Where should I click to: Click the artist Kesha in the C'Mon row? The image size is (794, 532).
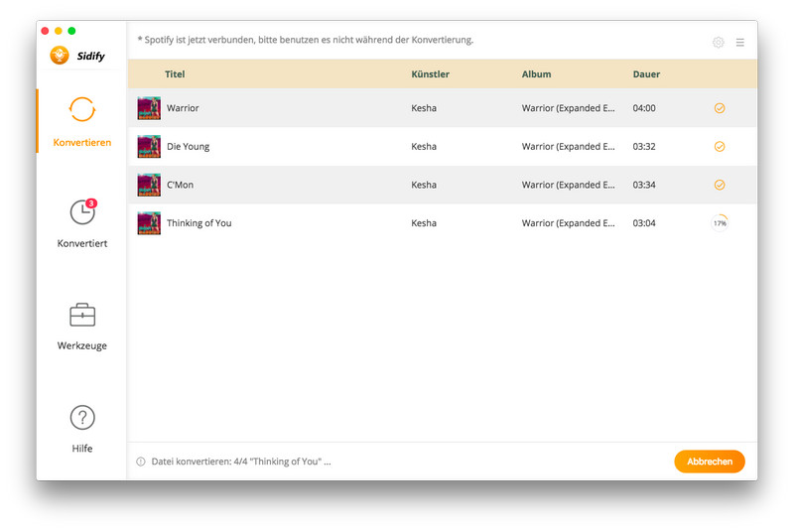[424, 186]
